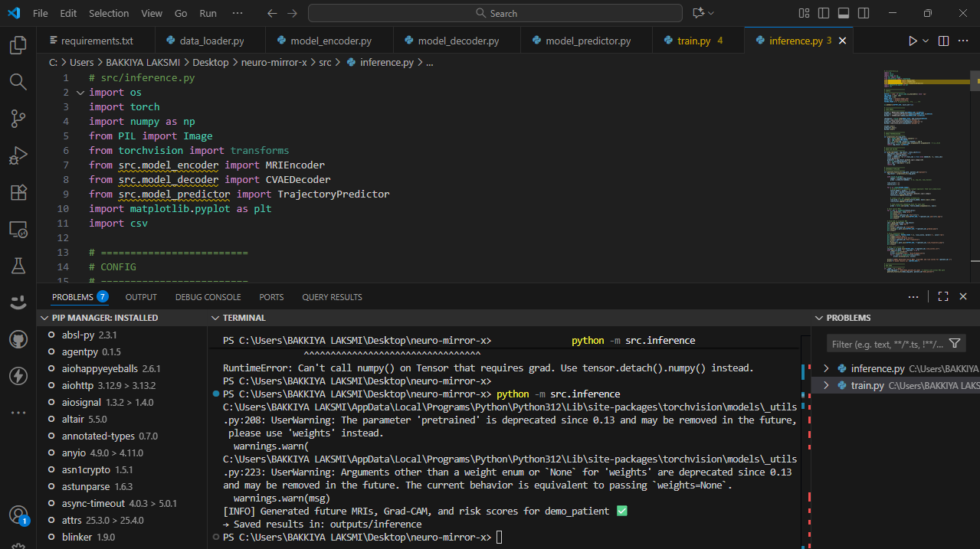This screenshot has width=980, height=549.
Task: Toggle the bottom panel layout button
Action: pyautogui.click(x=843, y=13)
